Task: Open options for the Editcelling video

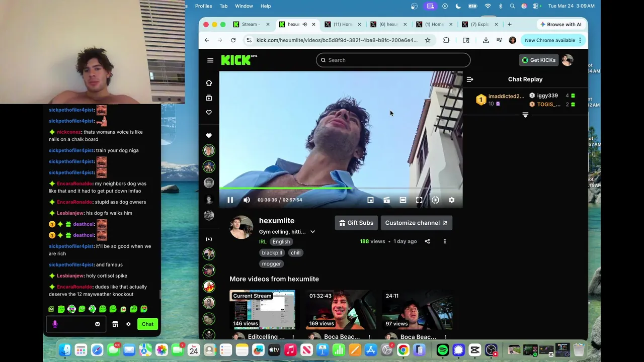Action: tap(293, 337)
